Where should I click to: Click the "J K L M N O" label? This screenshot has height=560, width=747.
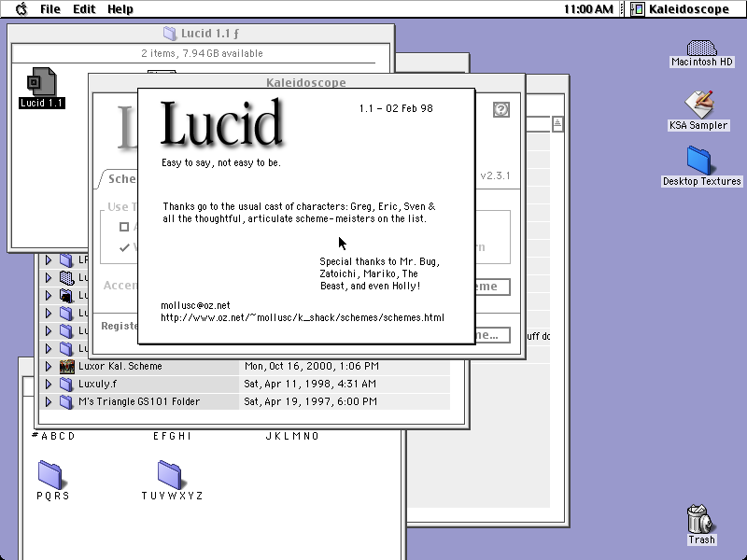[x=292, y=436]
